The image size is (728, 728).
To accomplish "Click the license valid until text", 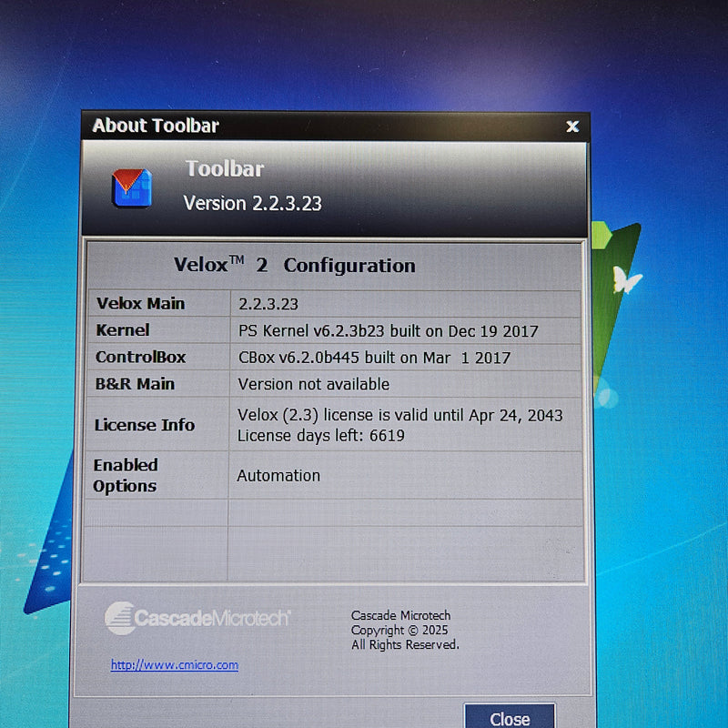I will (400, 415).
